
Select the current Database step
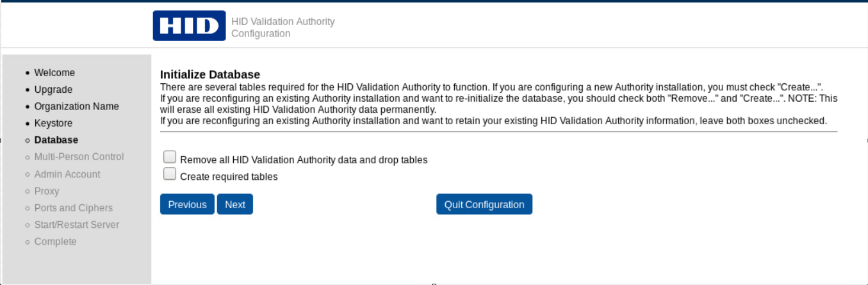pos(56,140)
